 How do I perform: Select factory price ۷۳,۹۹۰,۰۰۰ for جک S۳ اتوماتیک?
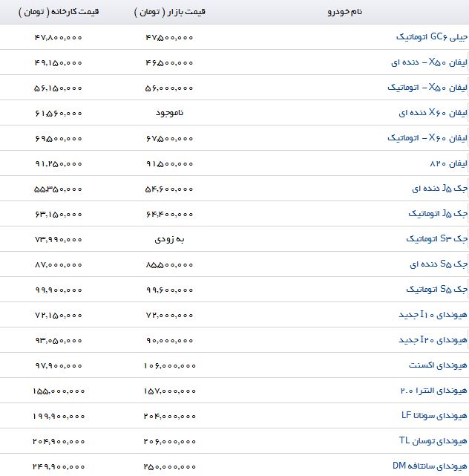click(58, 240)
